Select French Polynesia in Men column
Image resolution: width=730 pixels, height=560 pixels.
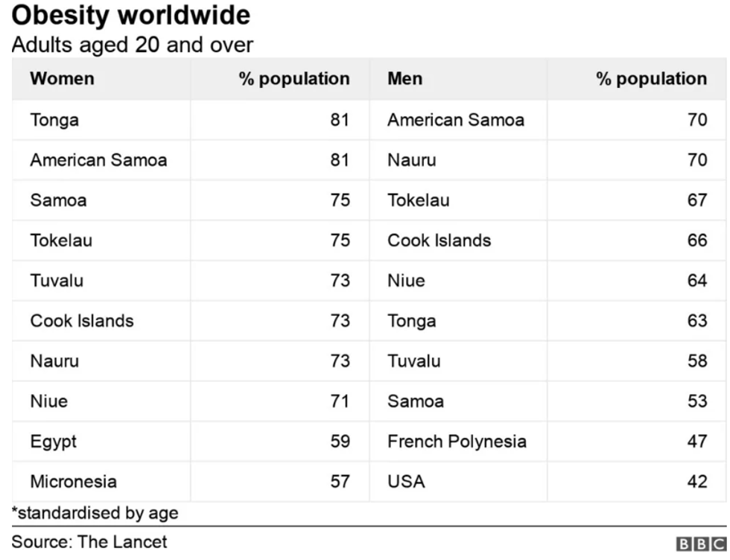[x=456, y=442]
